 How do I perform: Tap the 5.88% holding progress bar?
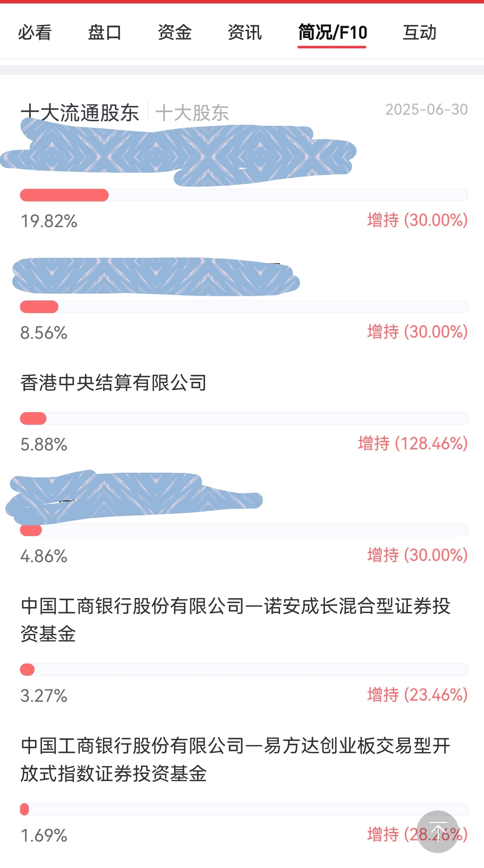point(244,418)
